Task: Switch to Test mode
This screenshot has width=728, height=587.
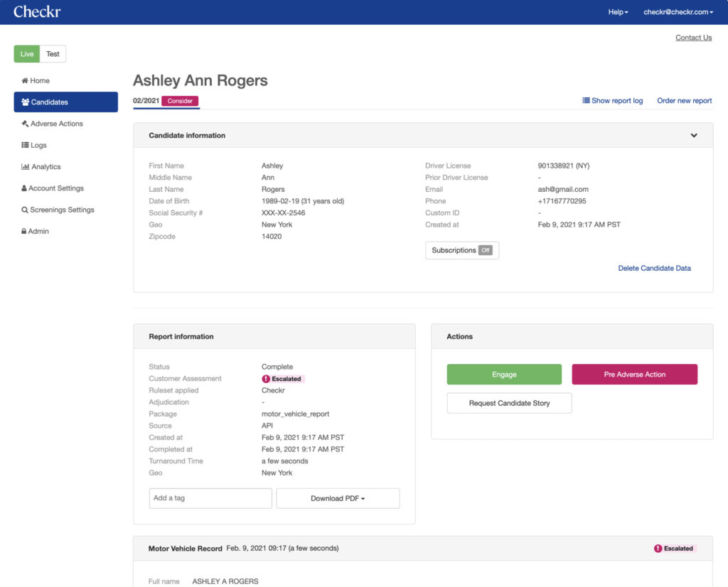Action: tap(53, 54)
